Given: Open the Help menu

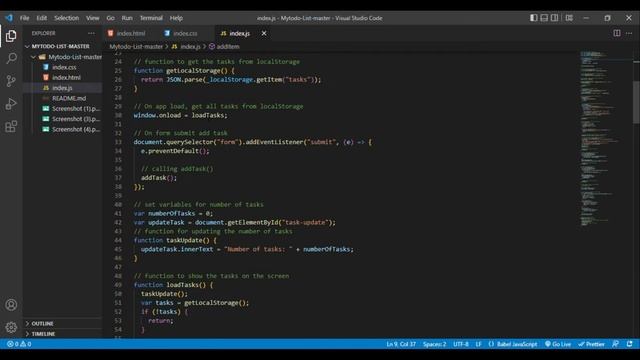Looking at the screenshot, I should point(176,18).
